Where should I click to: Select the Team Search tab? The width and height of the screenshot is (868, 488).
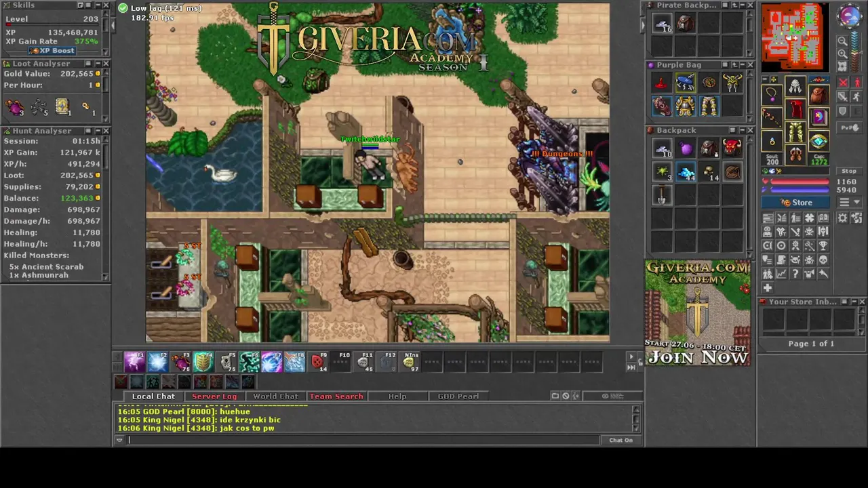tap(336, 396)
